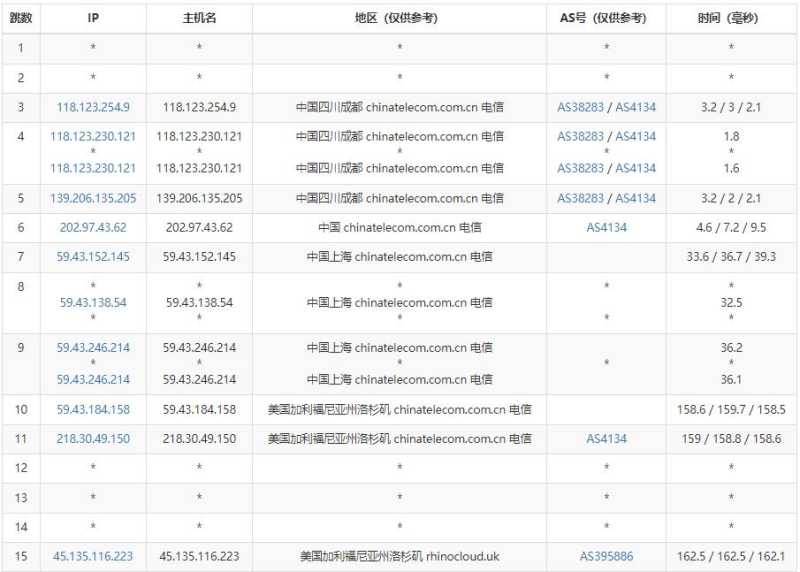Select the time value 158.6 / 159.7 / 158.5
This screenshot has width=800, height=572.
point(731,409)
